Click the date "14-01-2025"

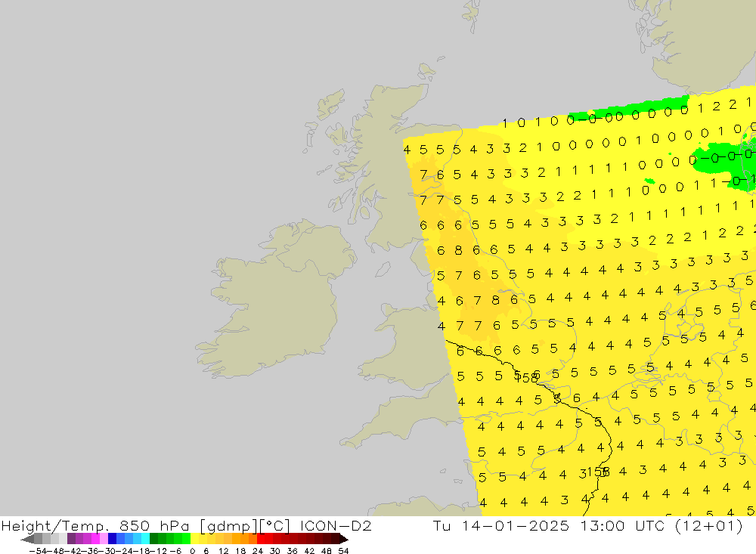pyautogui.click(x=515, y=525)
